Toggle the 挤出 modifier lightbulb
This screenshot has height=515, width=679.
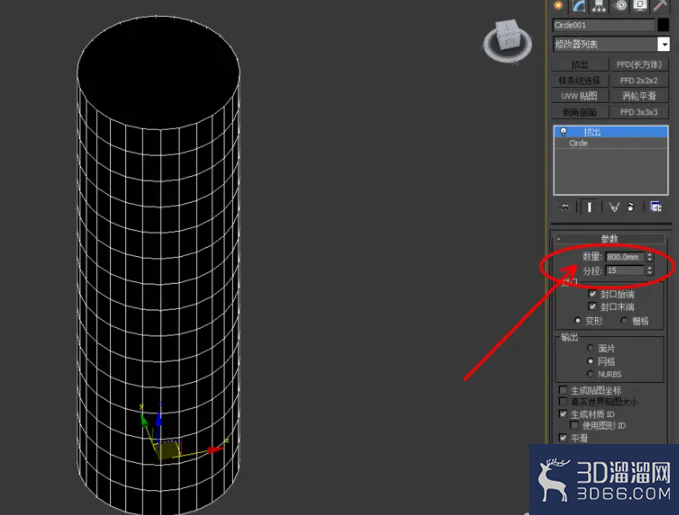(x=563, y=131)
